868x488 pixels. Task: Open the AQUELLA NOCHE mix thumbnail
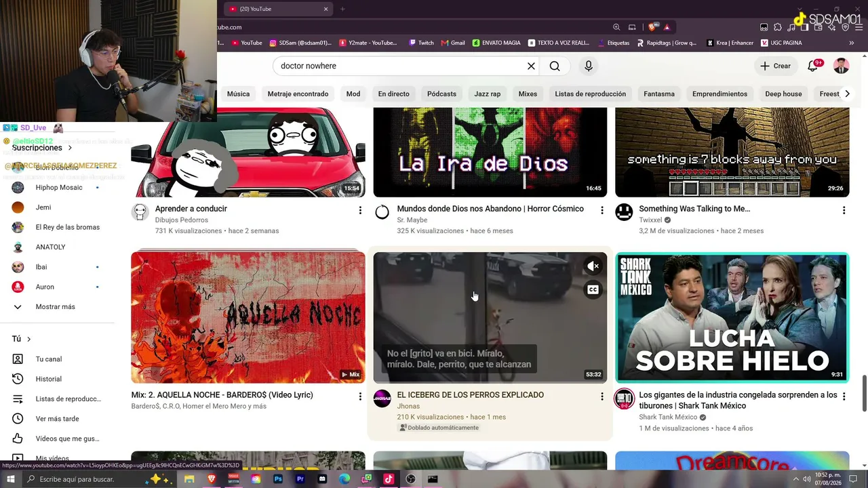(x=248, y=318)
